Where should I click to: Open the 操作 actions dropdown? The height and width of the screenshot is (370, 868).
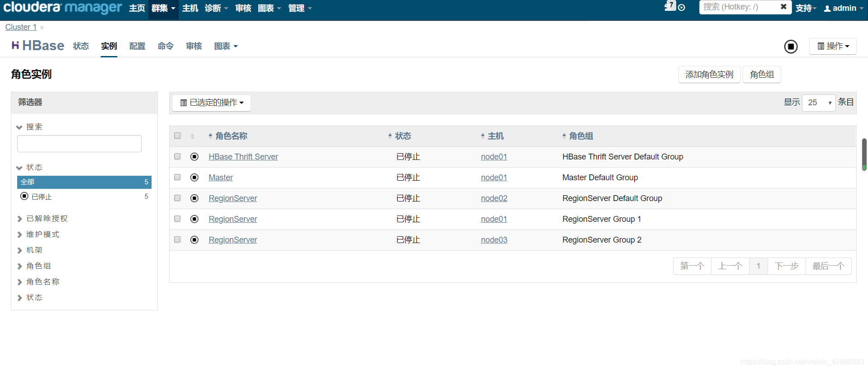[833, 46]
